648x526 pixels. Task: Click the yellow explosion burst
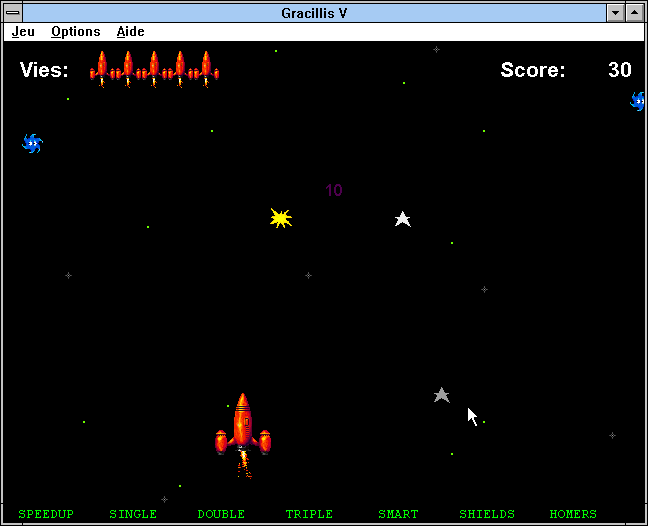tap(281, 218)
